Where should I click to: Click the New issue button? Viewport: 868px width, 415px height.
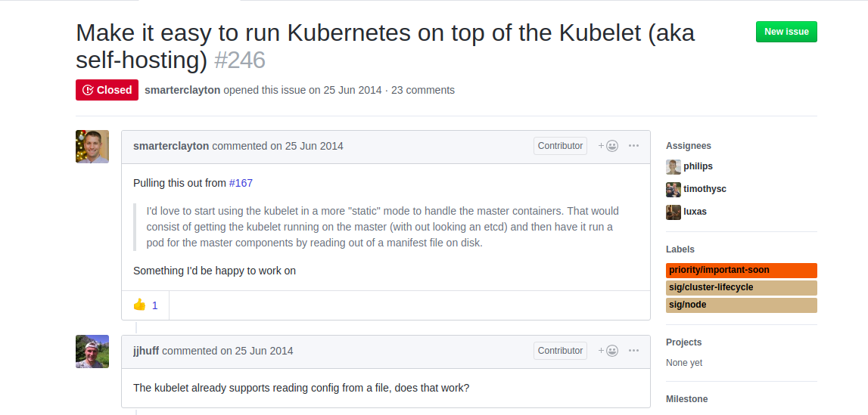pyautogui.click(x=786, y=32)
